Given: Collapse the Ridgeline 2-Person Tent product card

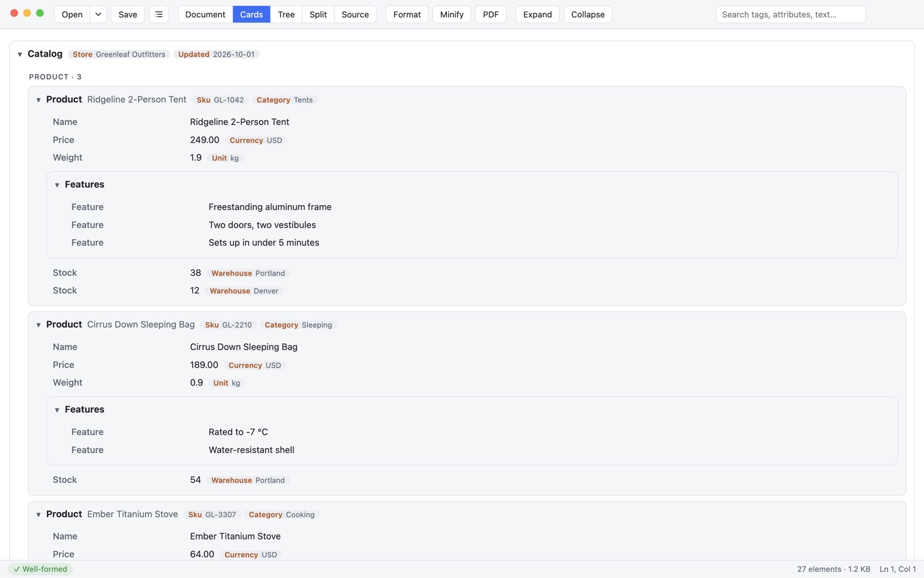Looking at the screenshot, I should click(38, 100).
